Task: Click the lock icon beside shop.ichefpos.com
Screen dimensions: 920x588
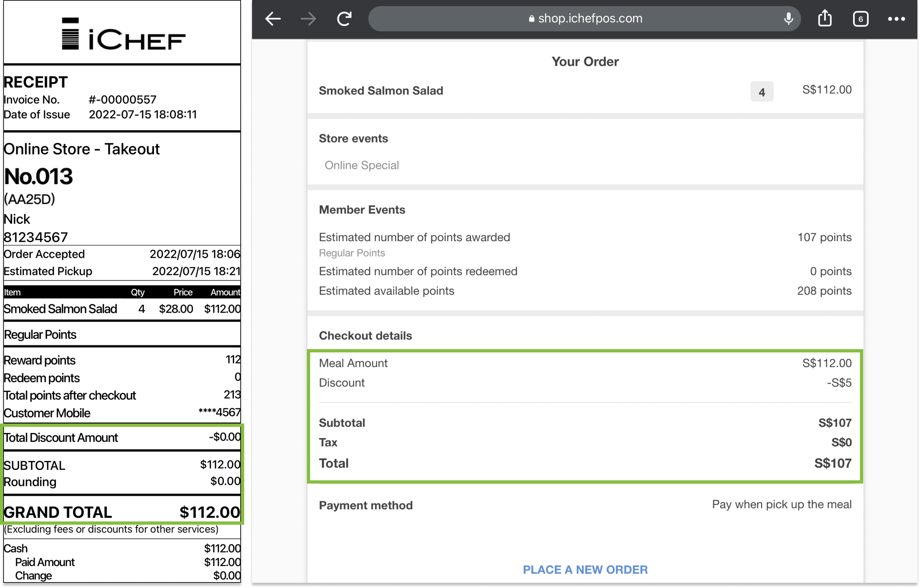Action: click(x=531, y=19)
